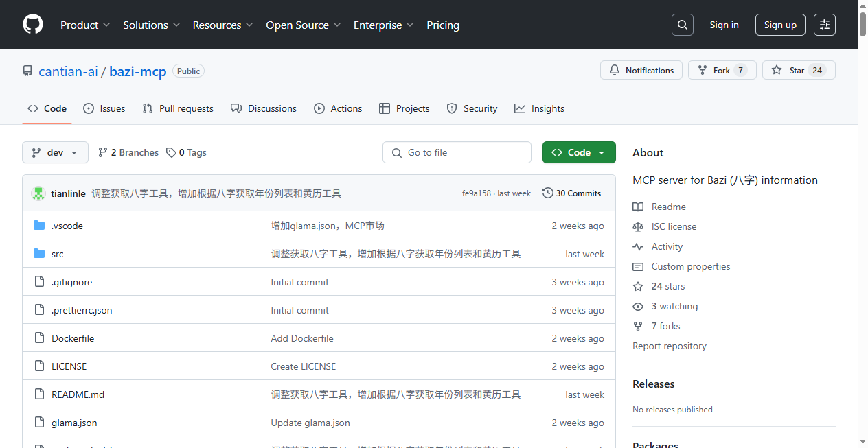Viewport: 868px width, 448px height.
Task: Switch to the Insights tab
Action: click(x=539, y=108)
